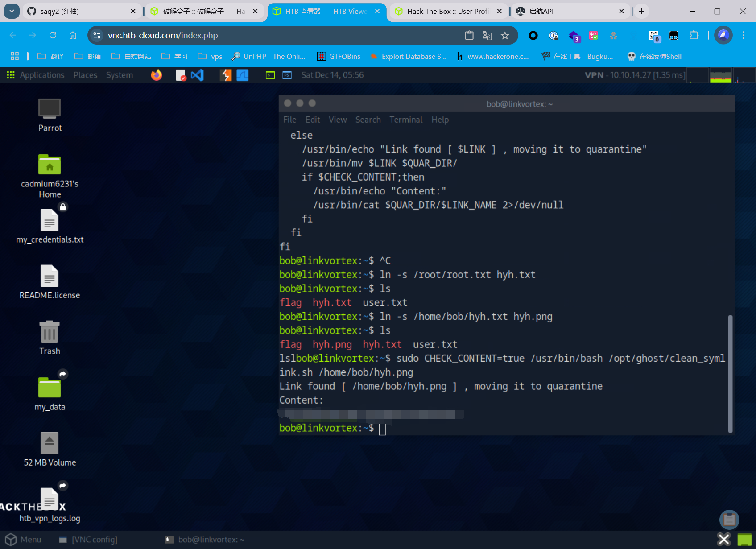756x549 pixels.
Task: Open the 翻译 bookmarks folder
Action: coord(51,56)
